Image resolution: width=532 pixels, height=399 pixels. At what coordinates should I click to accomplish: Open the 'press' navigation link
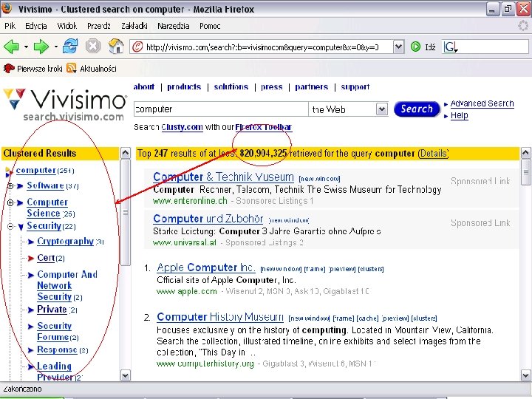click(271, 87)
